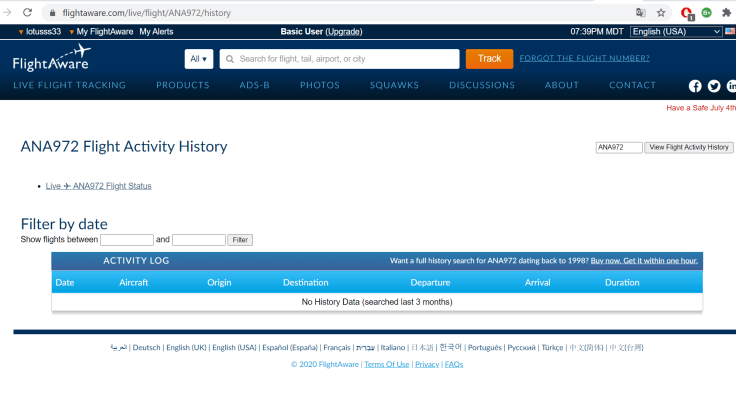Click the Have a Safe July 4th notice
The width and height of the screenshot is (736, 406).
[701, 108]
